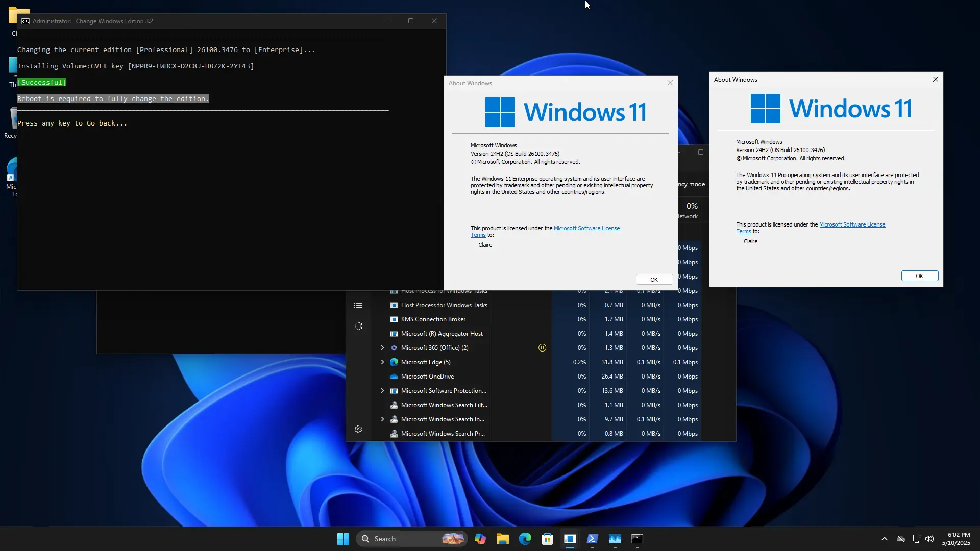
Task: Click the name Claire in the Enterprise dialog
Action: (485, 245)
